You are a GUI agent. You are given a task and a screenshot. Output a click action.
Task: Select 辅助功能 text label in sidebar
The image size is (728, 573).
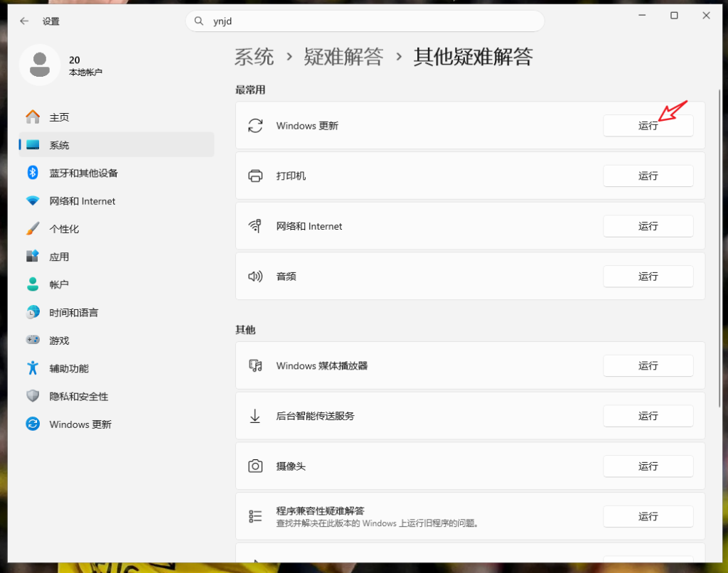tap(69, 368)
